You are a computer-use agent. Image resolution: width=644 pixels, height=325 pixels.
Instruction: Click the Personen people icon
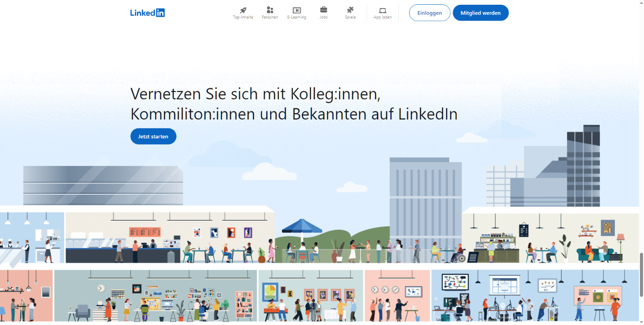270,9
